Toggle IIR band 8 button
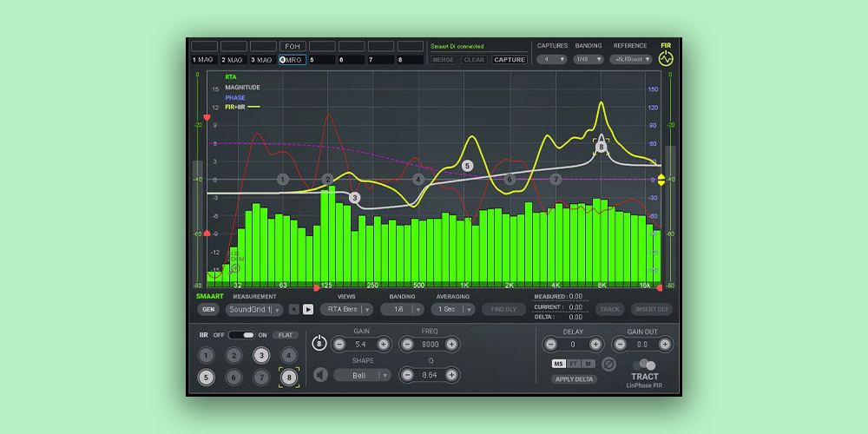Screen dimensions: 868x434 pos(289,378)
